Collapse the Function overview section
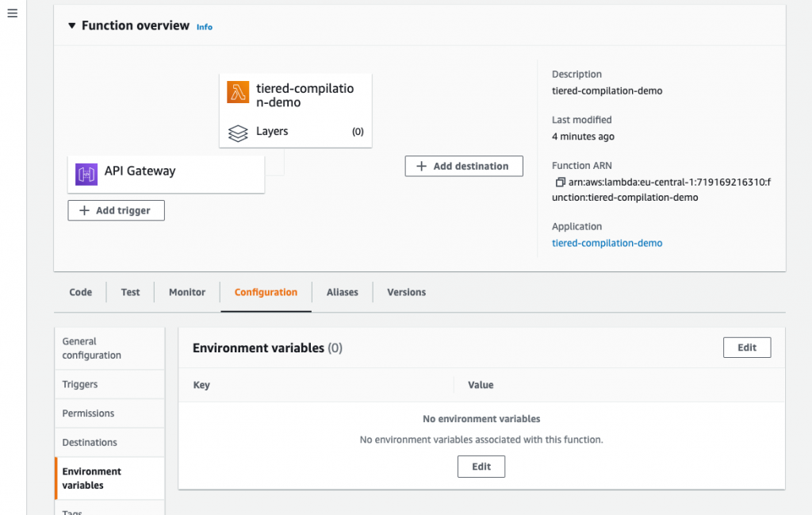This screenshot has width=812, height=515. [72, 25]
